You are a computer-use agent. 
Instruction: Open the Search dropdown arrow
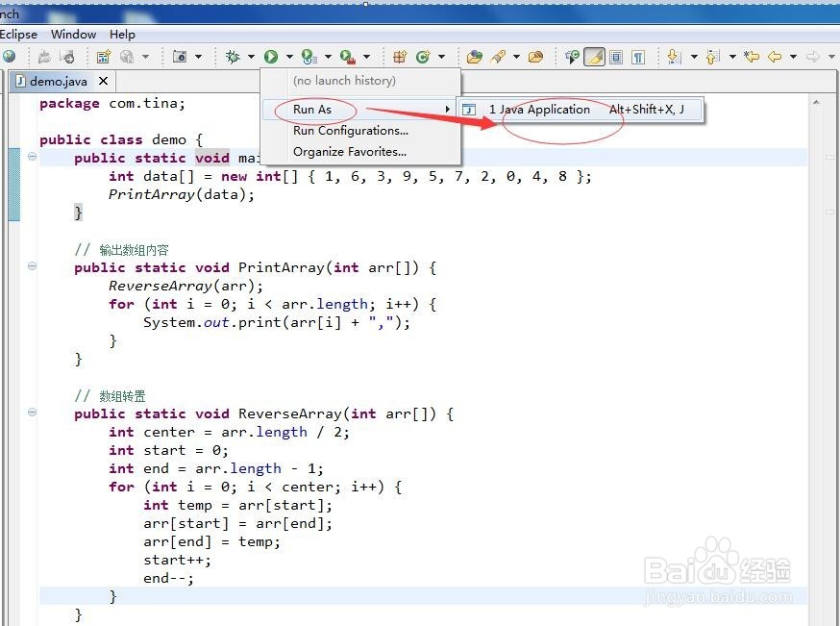516,57
